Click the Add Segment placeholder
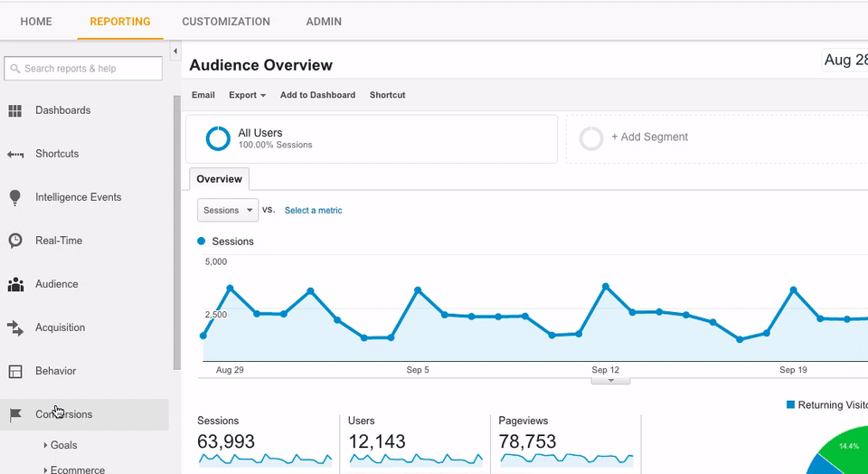Screen dimensions: 868x474 [x=649, y=137]
